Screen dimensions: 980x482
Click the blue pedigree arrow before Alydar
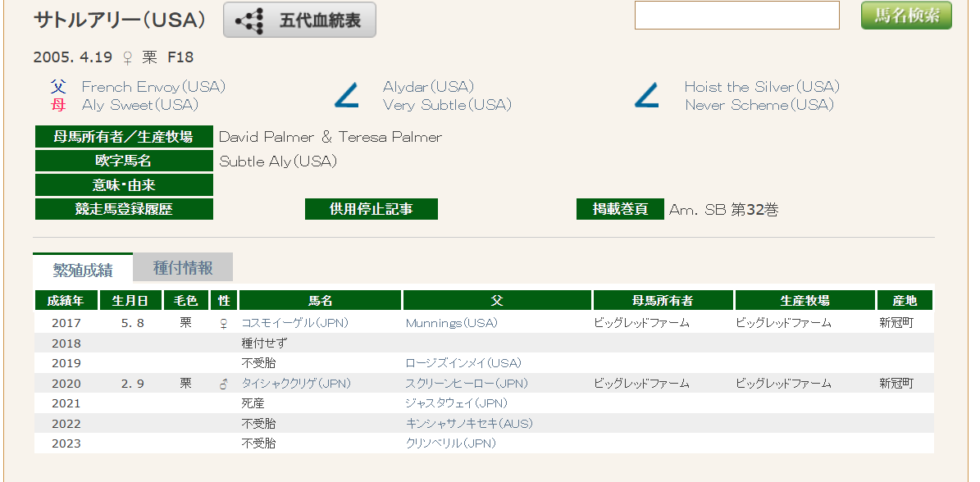(x=346, y=96)
